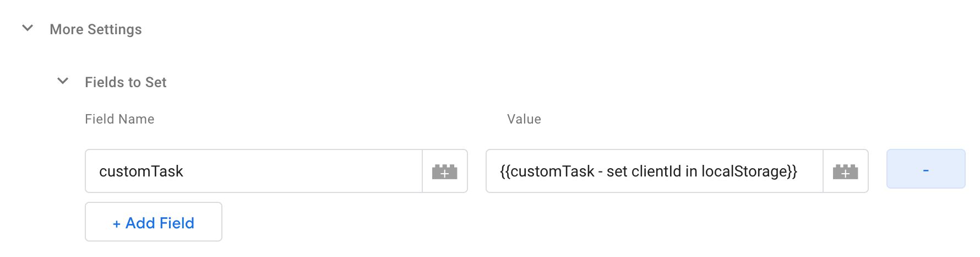Click the Value column label
The image size is (980, 257).
coord(524,119)
